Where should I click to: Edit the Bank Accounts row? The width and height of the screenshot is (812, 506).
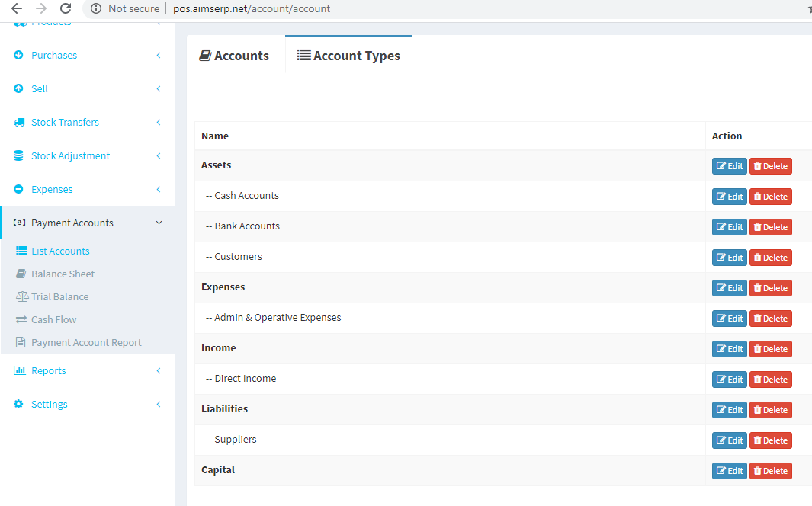[729, 227]
